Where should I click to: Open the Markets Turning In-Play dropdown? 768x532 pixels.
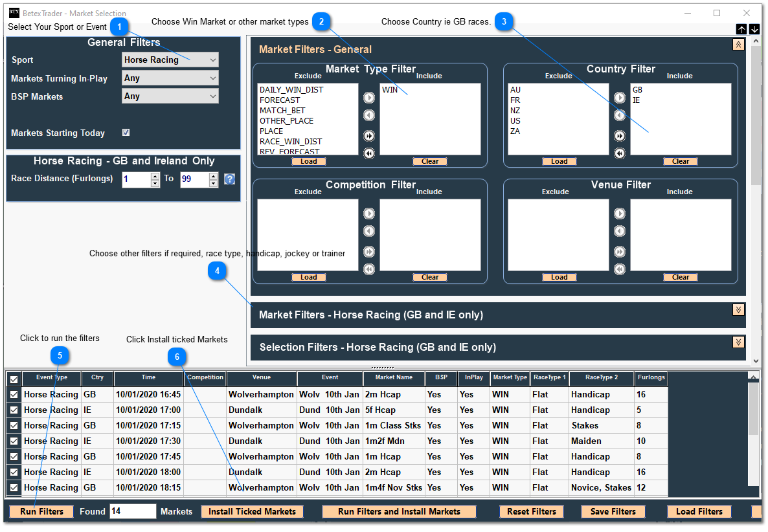[x=170, y=78]
